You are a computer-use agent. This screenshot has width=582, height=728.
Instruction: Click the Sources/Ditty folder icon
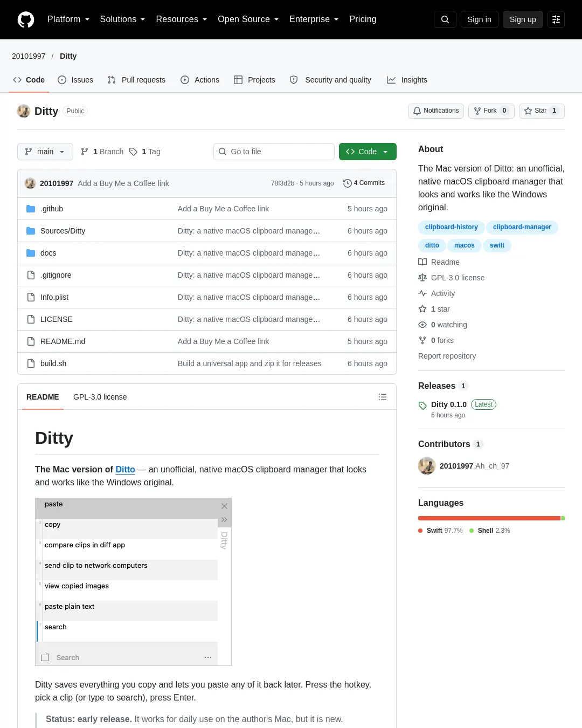[x=31, y=231]
